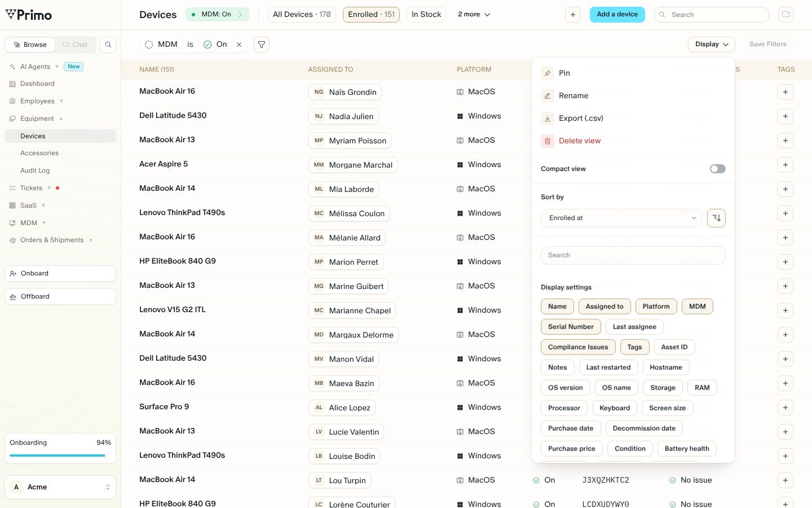Click the Onboarding 94% progress bar
This screenshot has width=812, height=508.
tap(60, 455)
